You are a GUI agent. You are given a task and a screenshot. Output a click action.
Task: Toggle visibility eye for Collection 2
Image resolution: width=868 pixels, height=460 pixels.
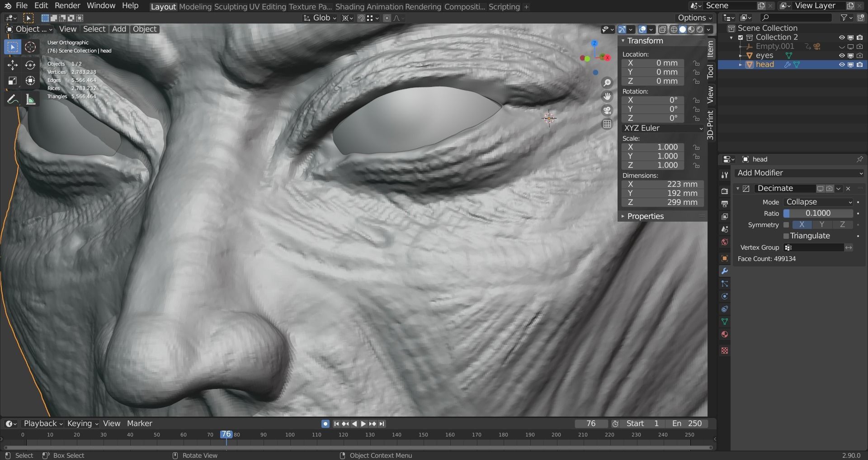(x=842, y=38)
